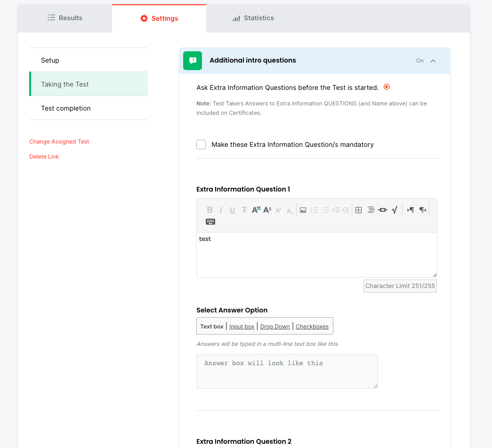Set text direction left-to-right

(x=411, y=210)
